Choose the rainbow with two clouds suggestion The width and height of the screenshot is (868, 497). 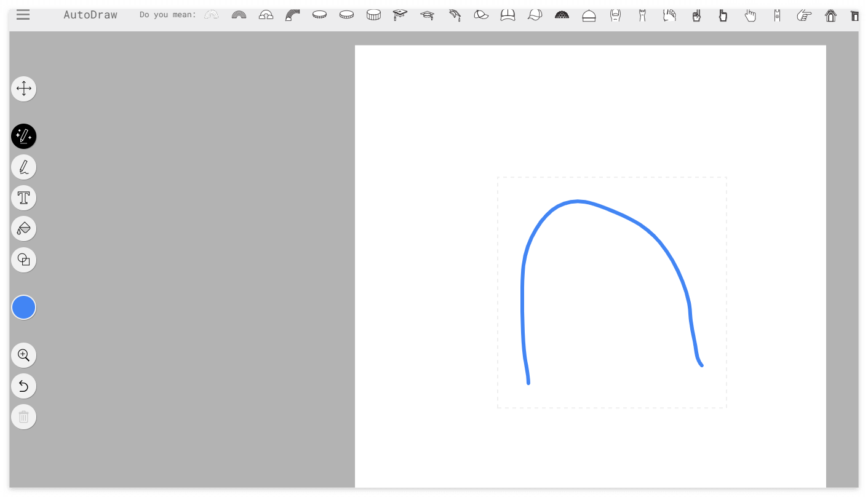[266, 15]
